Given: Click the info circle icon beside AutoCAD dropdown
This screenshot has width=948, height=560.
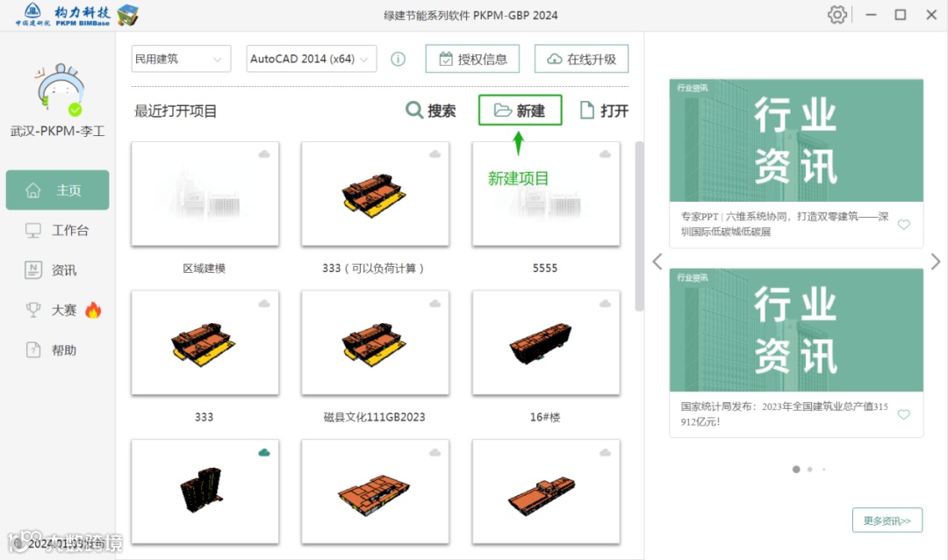Looking at the screenshot, I should point(398,60).
